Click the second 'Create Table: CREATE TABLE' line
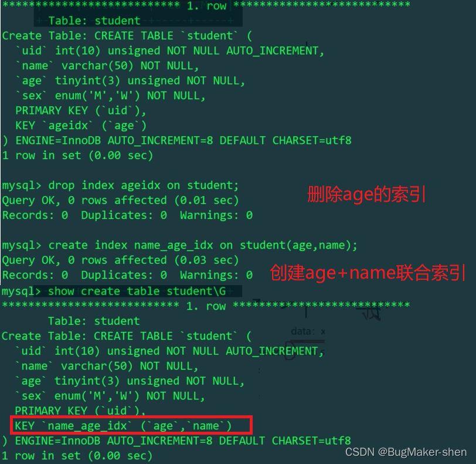This screenshot has height=464, width=476. click(127, 336)
